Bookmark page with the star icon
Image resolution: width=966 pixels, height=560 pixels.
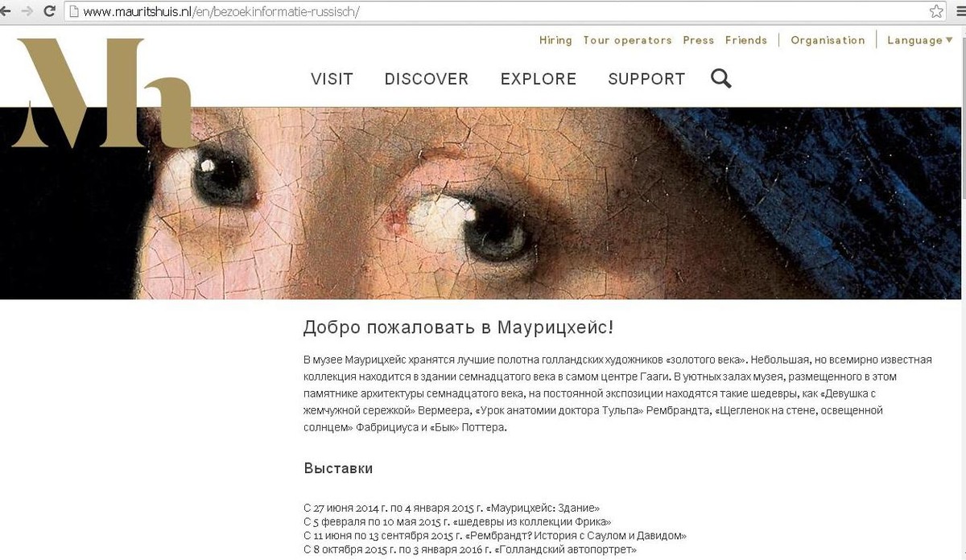tap(936, 11)
